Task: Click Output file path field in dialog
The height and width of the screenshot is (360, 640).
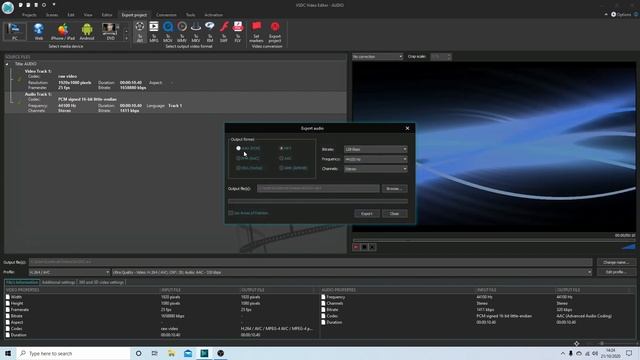Action: (x=318, y=189)
